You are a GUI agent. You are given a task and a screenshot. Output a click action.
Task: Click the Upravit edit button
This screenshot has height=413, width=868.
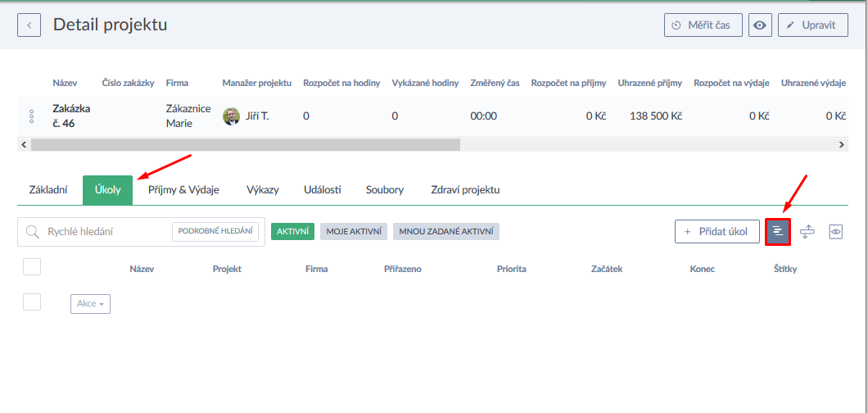pyautogui.click(x=812, y=25)
